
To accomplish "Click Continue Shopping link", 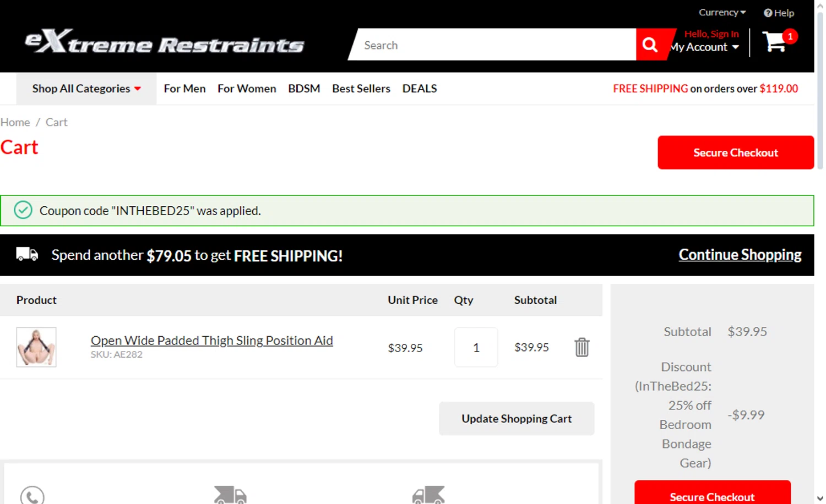I will tap(740, 255).
